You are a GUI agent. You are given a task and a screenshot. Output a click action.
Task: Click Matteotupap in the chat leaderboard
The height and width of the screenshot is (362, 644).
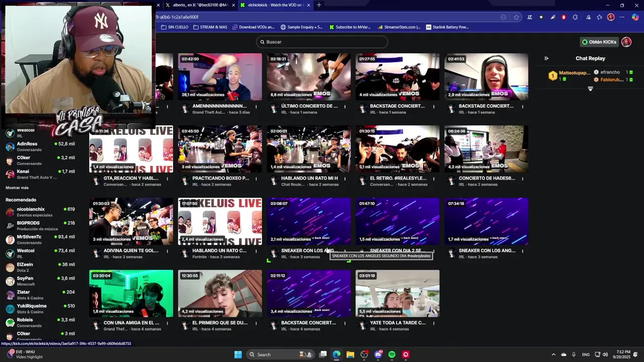[575, 73]
